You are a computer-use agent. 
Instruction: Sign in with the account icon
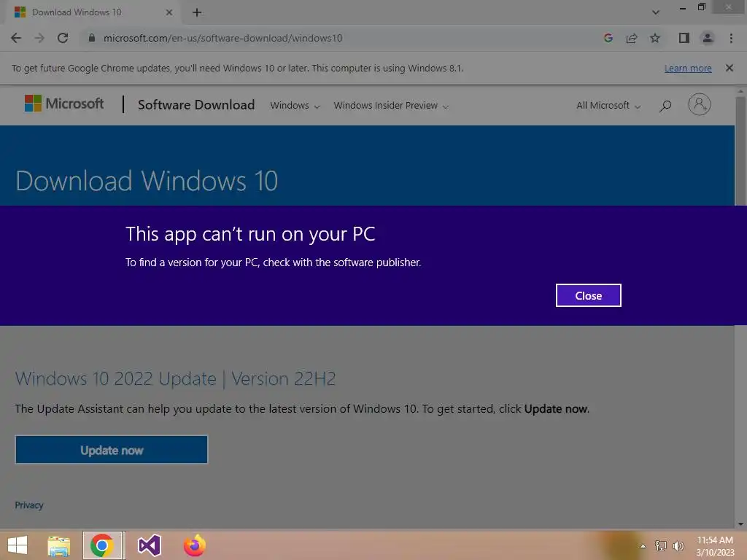coord(699,104)
